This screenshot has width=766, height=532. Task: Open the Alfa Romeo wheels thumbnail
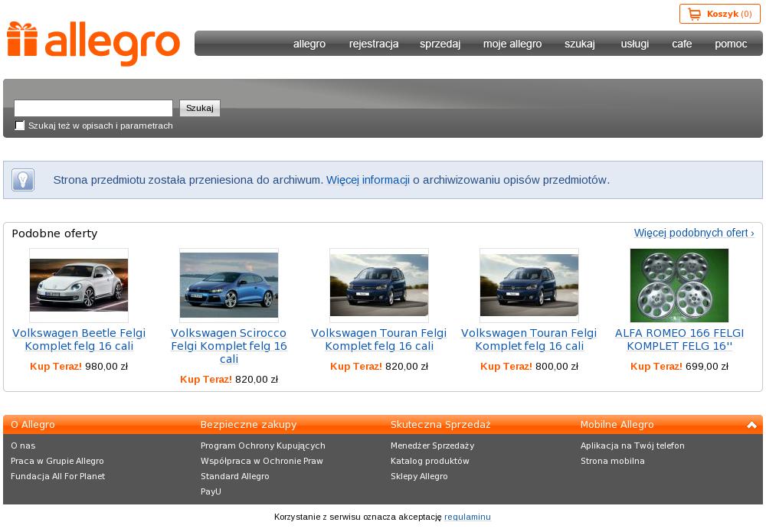tap(679, 285)
